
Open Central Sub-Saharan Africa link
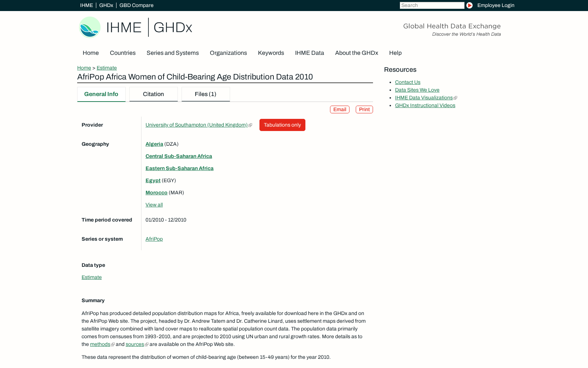(x=179, y=156)
